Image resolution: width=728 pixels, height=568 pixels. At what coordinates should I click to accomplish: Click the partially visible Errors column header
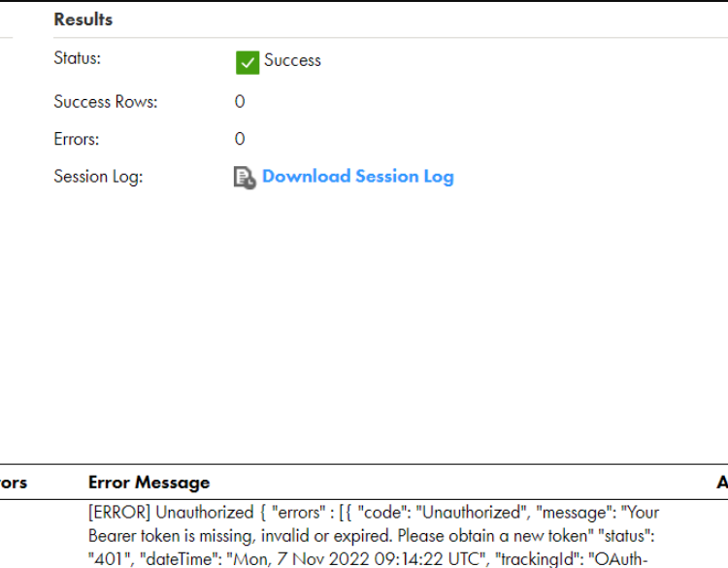tap(14, 483)
